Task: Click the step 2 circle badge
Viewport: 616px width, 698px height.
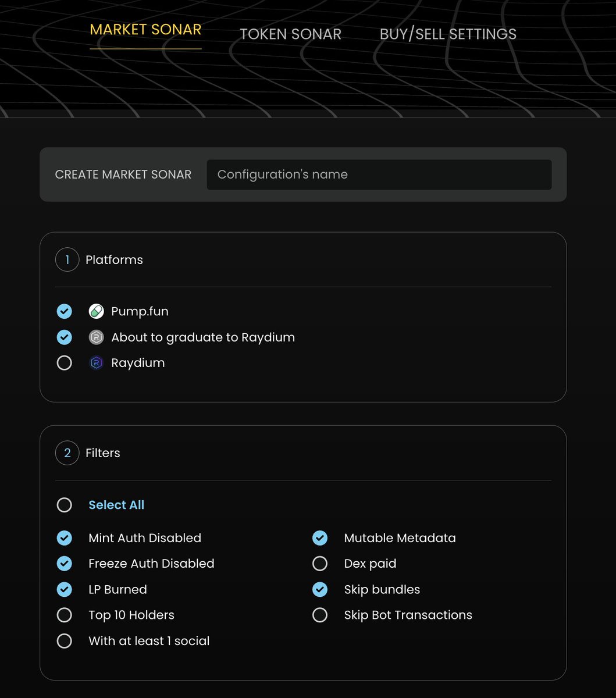Action: pos(67,453)
